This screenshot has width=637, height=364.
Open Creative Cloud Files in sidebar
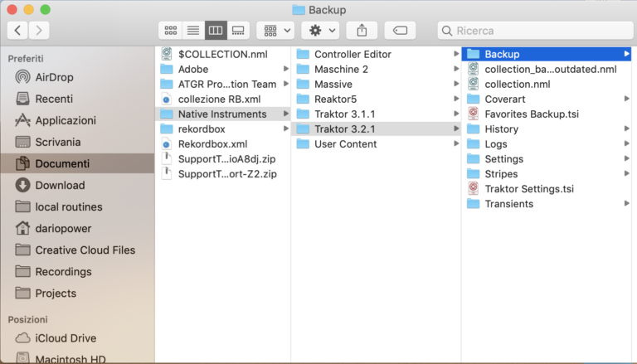coord(75,250)
